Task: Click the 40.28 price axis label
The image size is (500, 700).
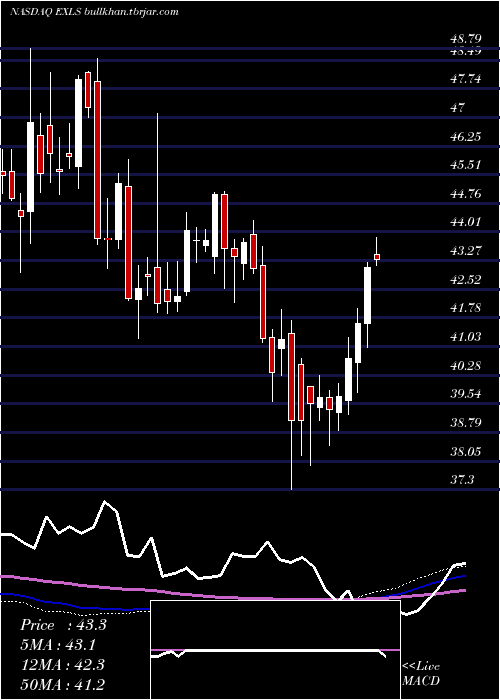Action: coord(466,365)
